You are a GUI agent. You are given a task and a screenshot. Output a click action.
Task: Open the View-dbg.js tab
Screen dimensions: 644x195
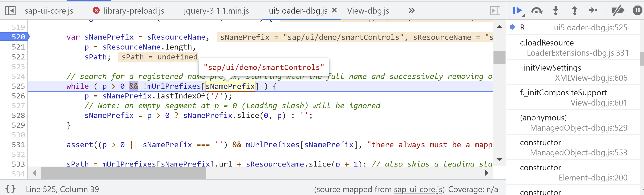pos(368,11)
